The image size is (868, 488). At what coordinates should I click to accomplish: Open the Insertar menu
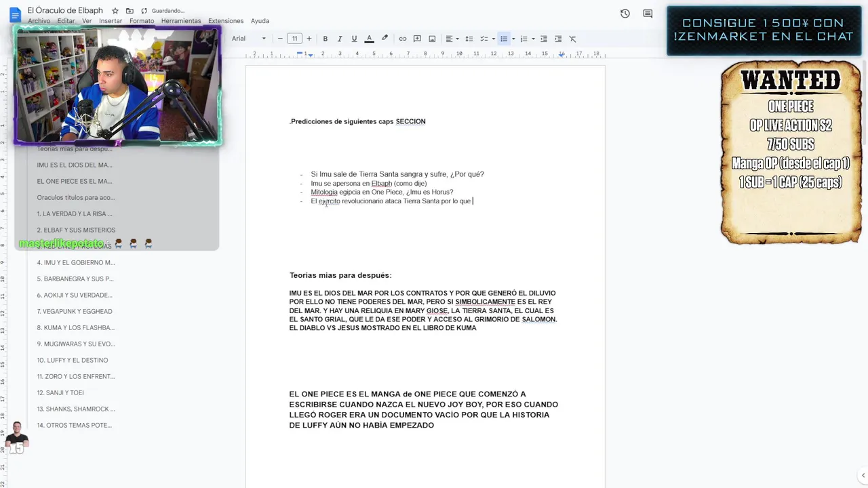coord(111,21)
